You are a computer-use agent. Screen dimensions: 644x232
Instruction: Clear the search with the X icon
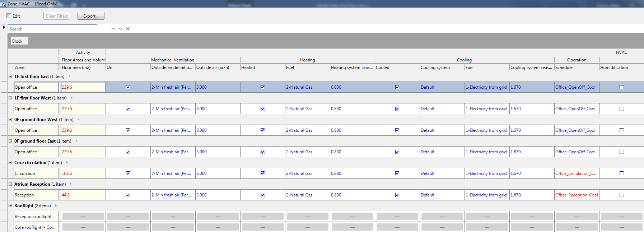128,29
